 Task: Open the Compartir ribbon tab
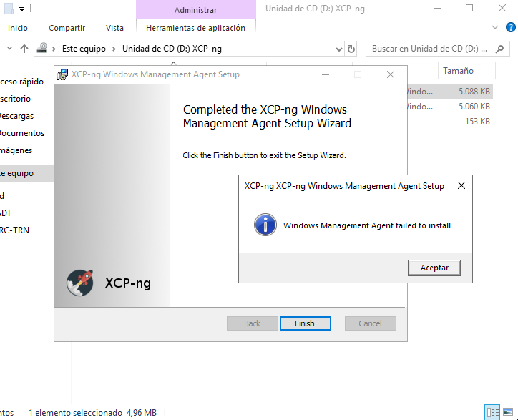click(67, 28)
